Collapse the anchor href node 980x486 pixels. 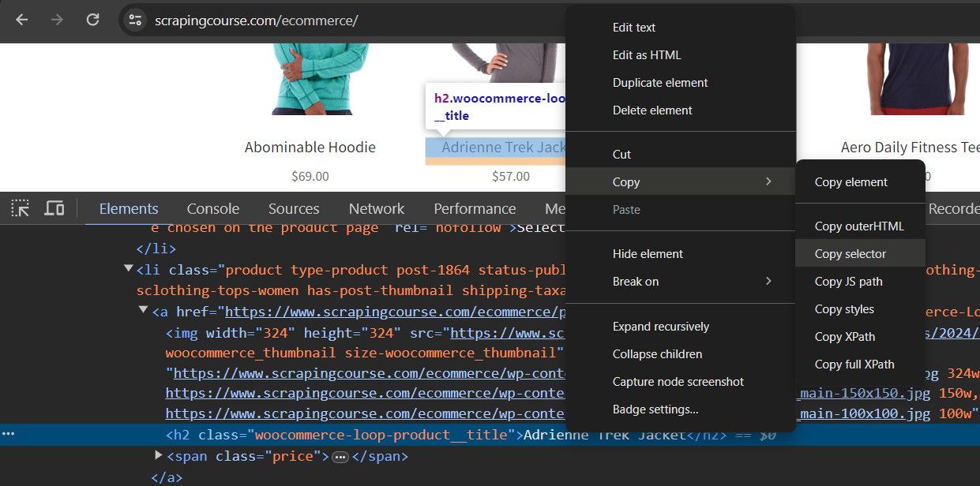click(144, 311)
